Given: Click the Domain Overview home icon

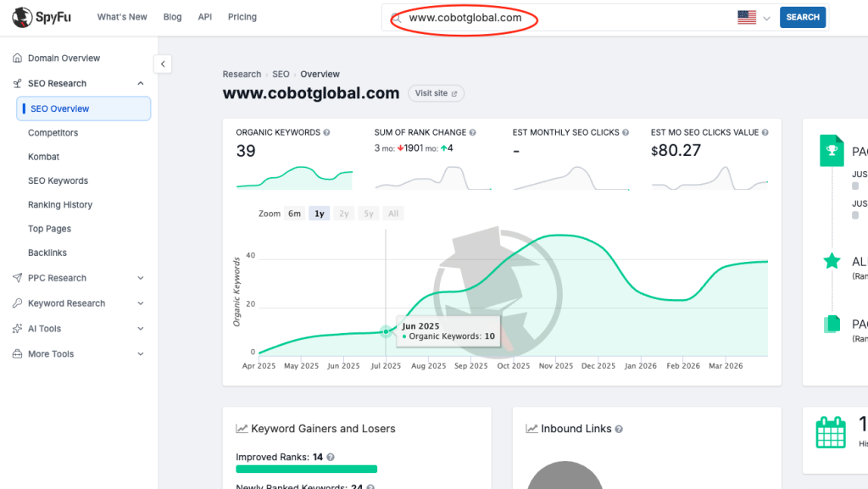Looking at the screenshot, I should 18,58.
